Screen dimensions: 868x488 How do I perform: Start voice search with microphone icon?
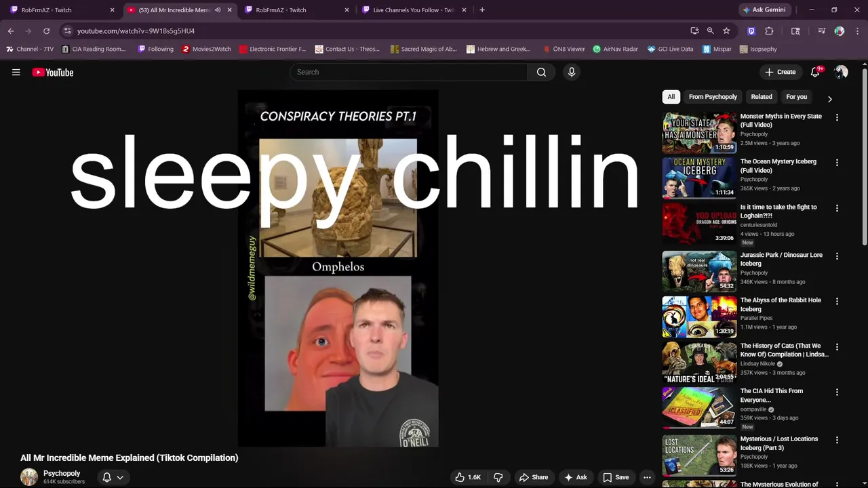[572, 72]
